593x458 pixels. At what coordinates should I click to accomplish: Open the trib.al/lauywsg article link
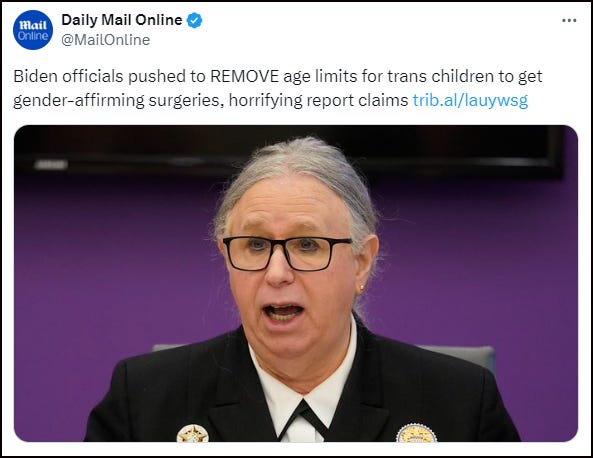point(470,100)
